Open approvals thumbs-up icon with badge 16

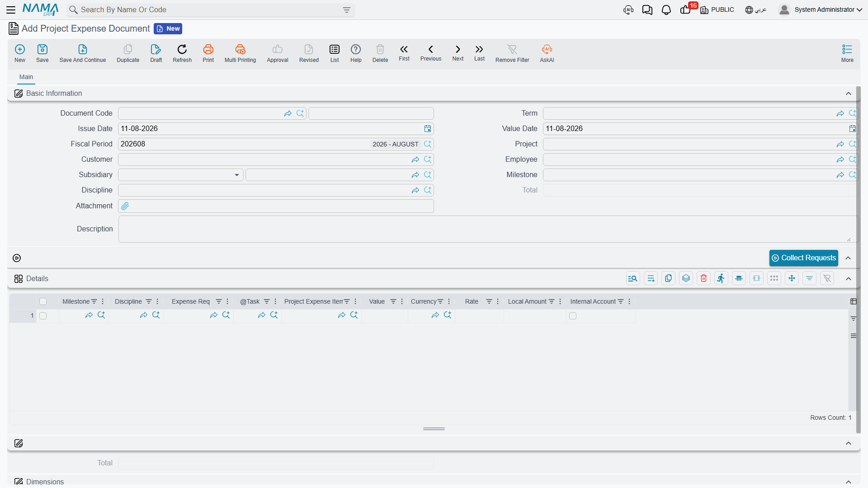pos(685,10)
